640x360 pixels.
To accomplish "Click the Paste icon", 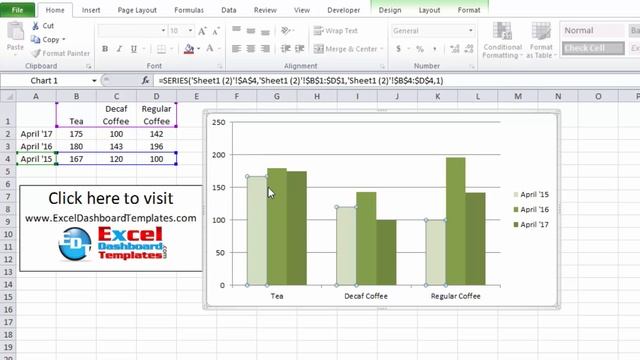I will point(16,32).
